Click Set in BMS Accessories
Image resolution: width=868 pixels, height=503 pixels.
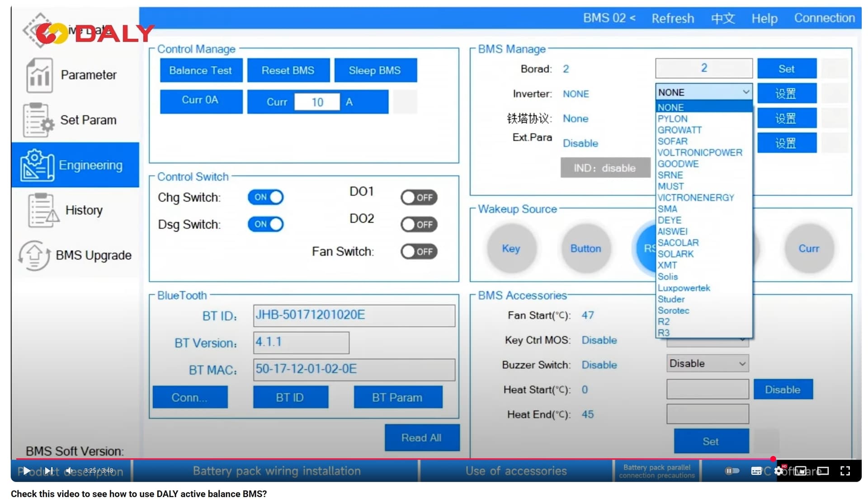point(711,442)
